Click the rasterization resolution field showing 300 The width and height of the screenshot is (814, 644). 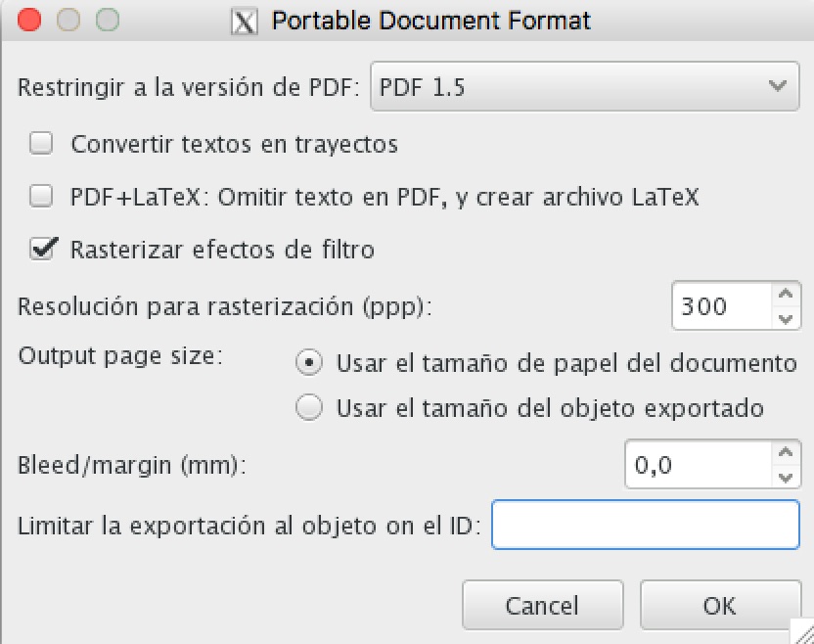pyautogui.click(x=720, y=306)
